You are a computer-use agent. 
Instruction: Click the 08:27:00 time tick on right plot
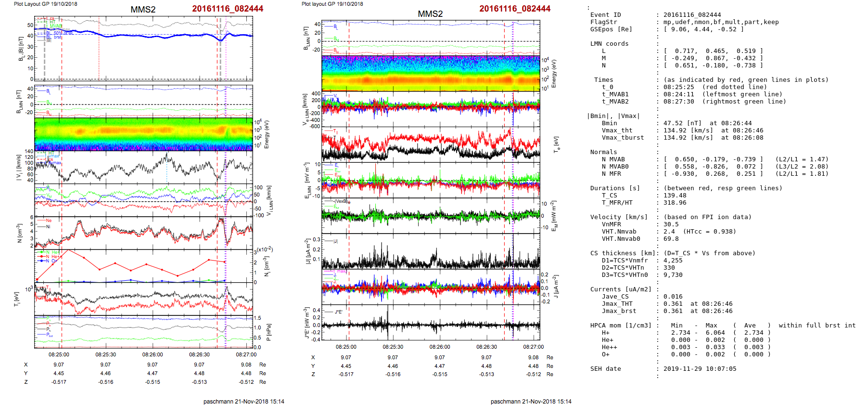coord(534,347)
